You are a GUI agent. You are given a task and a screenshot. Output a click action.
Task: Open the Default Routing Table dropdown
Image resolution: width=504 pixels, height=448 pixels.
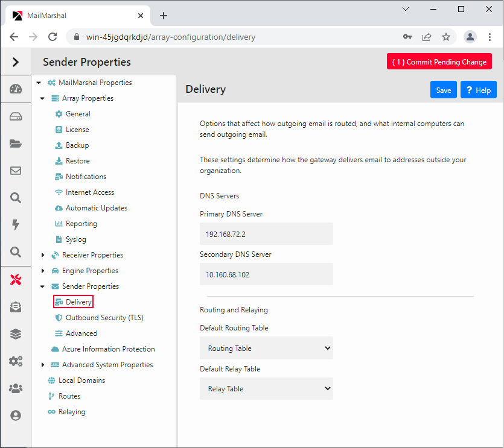tap(266, 348)
